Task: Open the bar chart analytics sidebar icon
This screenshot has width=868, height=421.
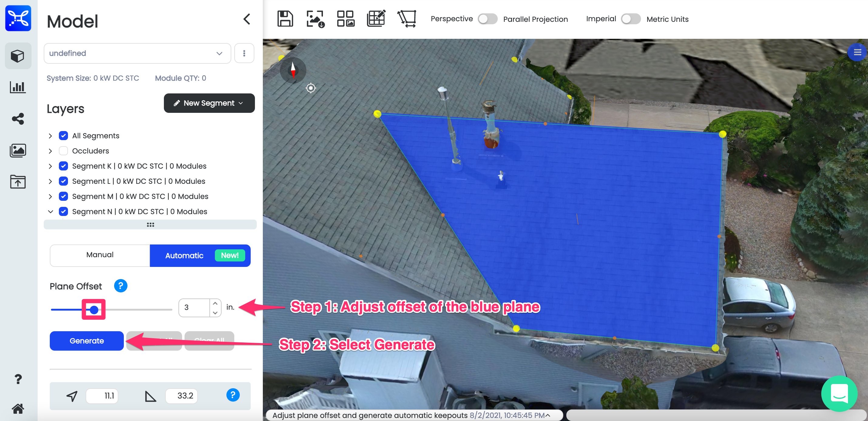Action: click(x=18, y=87)
